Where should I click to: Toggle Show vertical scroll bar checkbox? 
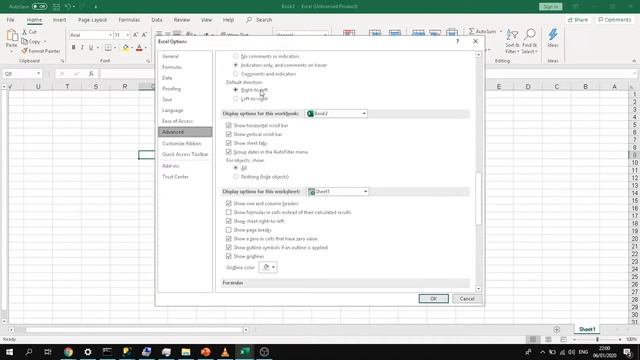tap(229, 134)
